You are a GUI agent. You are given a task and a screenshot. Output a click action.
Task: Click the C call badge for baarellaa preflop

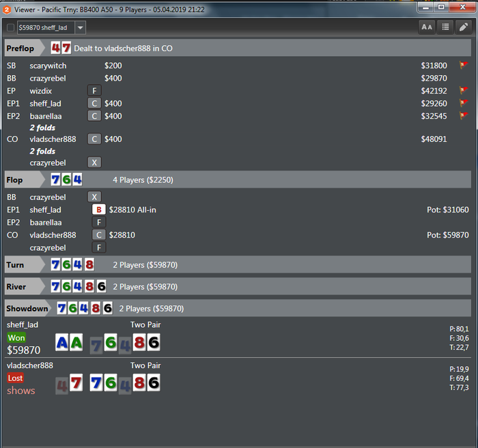pos(94,116)
